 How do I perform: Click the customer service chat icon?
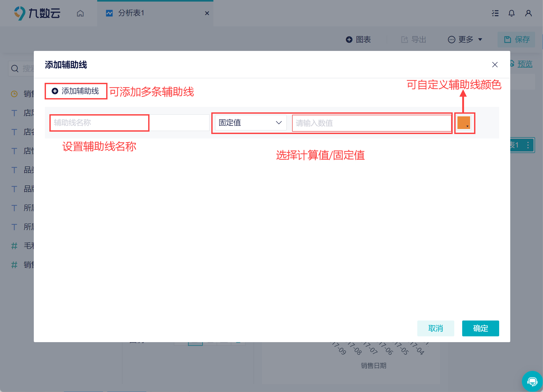click(x=532, y=381)
